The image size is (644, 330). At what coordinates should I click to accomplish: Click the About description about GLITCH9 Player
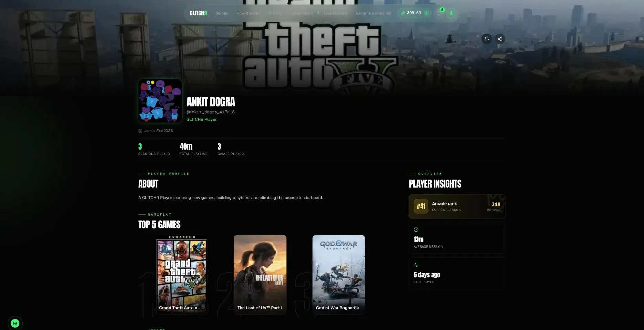(x=230, y=198)
